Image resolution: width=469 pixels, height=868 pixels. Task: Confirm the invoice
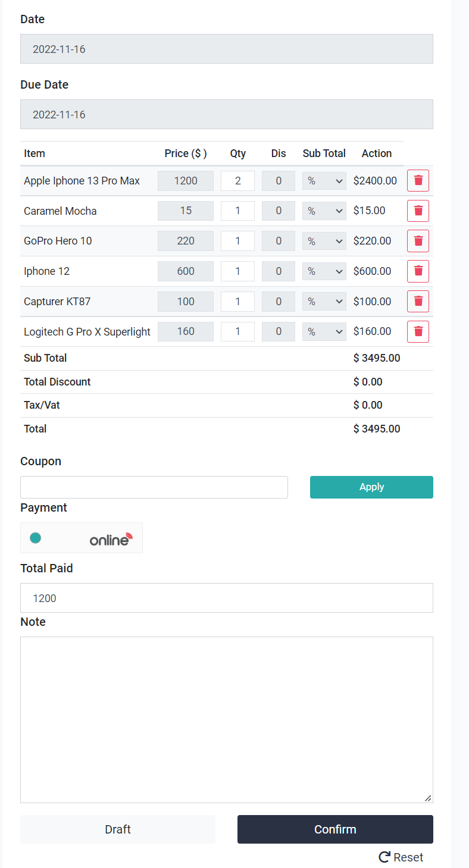[335, 829]
